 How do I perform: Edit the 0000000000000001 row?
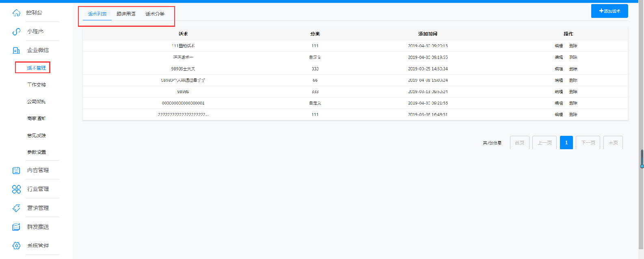pos(559,103)
